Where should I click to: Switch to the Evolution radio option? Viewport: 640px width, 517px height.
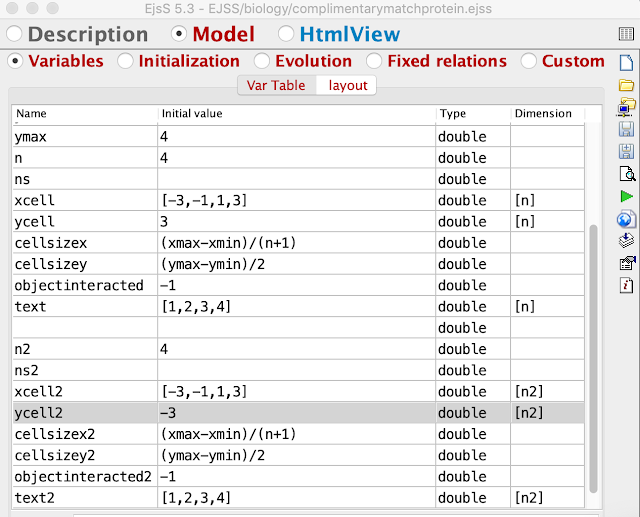[262, 61]
